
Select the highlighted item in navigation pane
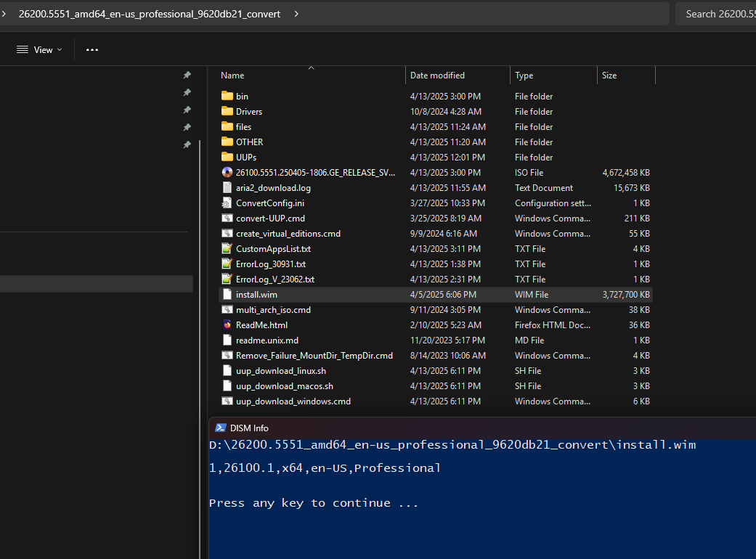click(x=97, y=284)
